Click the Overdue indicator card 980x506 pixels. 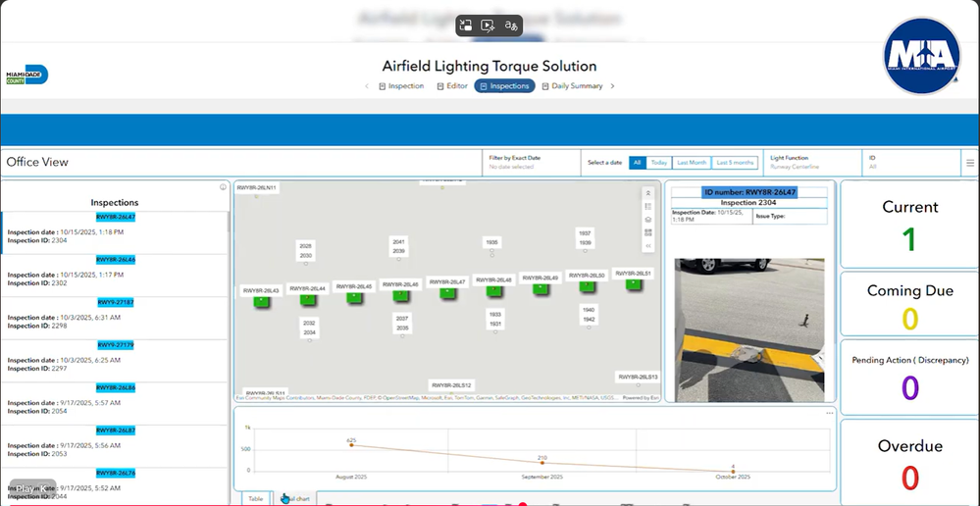[909, 463]
